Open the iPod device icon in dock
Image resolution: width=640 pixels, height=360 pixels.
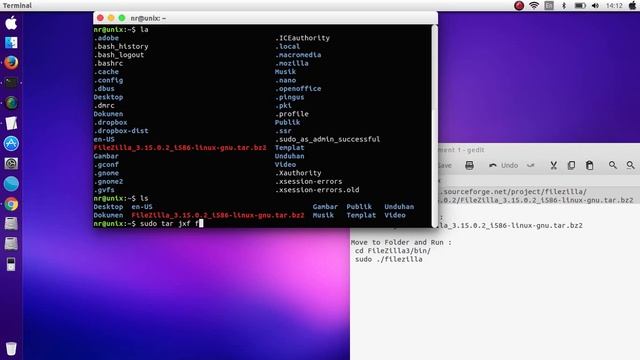coord(11,264)
